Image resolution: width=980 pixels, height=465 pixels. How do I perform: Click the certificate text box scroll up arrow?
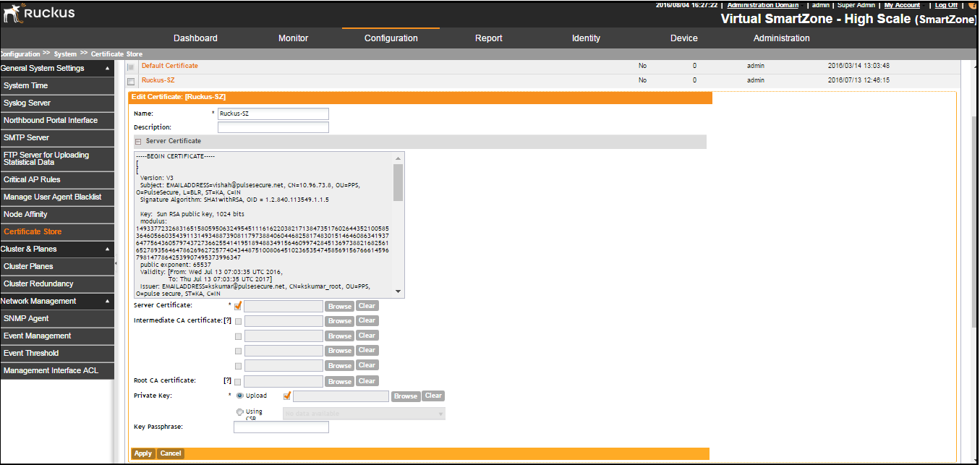click(398, 158)
